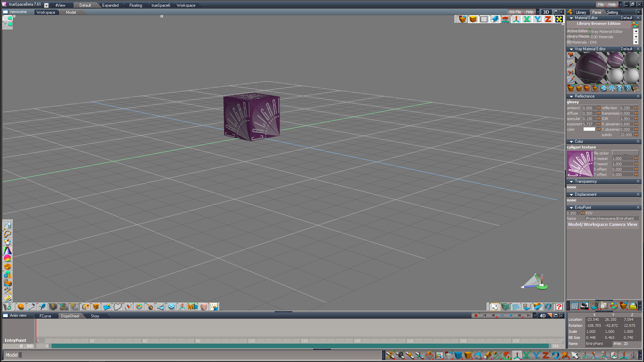
Task: Click Default button in Material Editor header
Action: (x=627, y=18)
